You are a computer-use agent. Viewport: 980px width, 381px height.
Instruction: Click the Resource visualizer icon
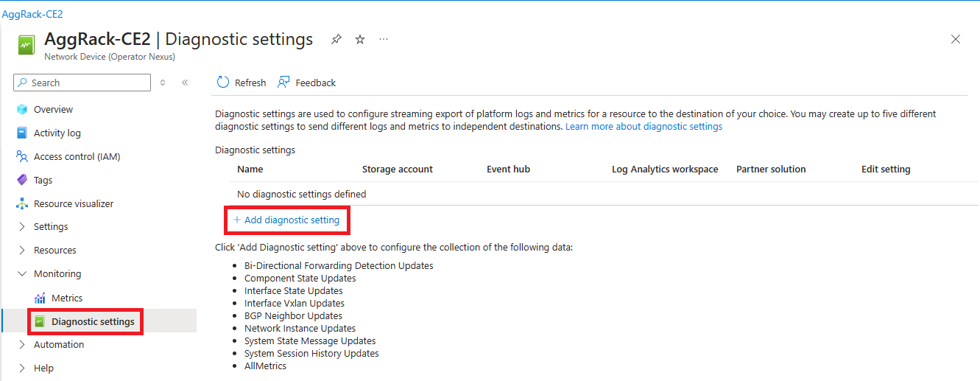coord(22,203)
